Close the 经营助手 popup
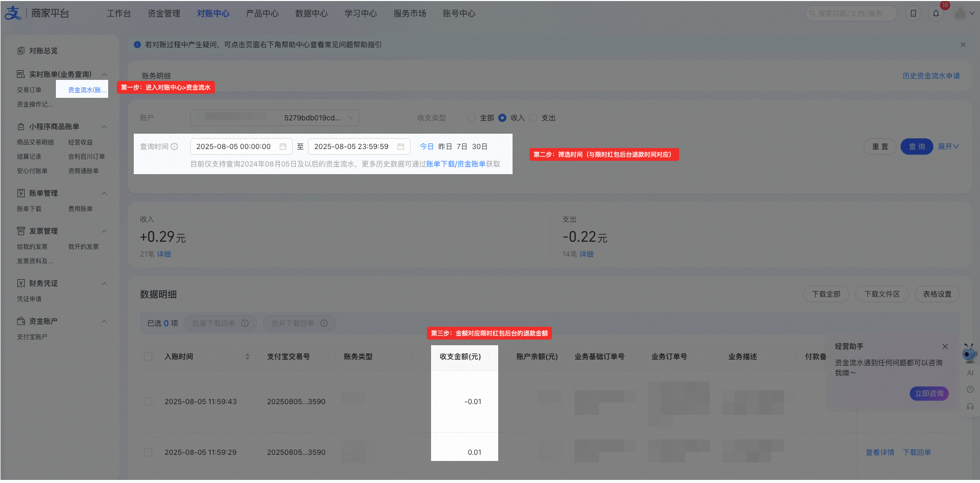The height and width of the screenshot is (483, 980). click(x=945, y=346)
